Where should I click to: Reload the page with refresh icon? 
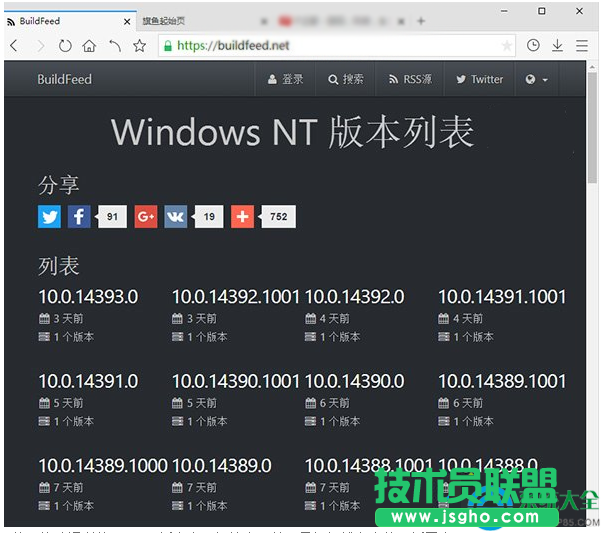click(65, 46)
